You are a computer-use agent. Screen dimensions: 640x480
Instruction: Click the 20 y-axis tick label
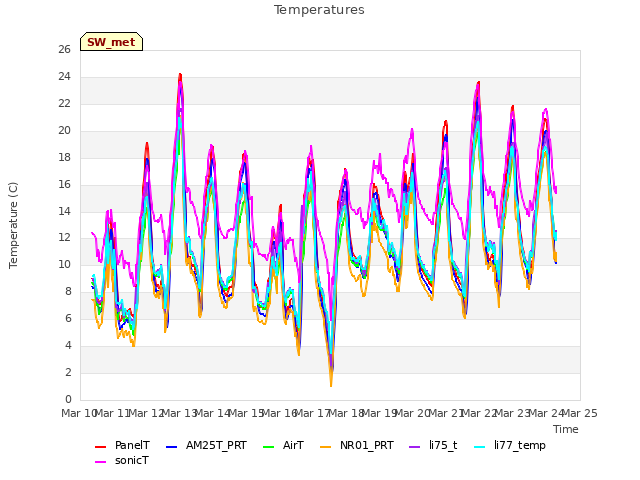[64, 130]
